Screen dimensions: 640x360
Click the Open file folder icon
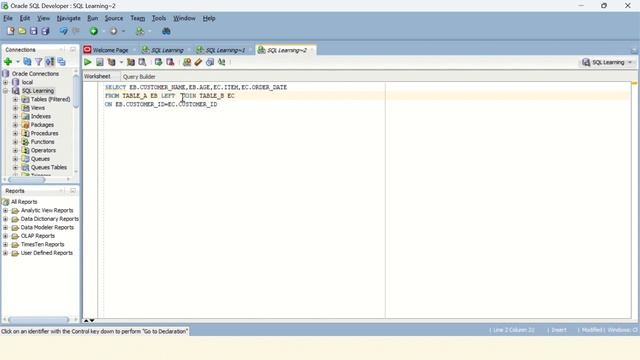click(x=22, y=31)
